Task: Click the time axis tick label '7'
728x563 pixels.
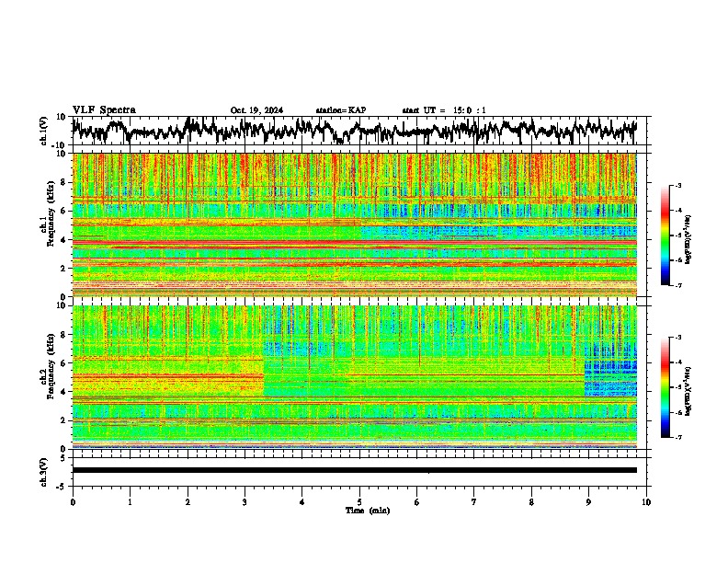Action: click(x=474, y=502)
